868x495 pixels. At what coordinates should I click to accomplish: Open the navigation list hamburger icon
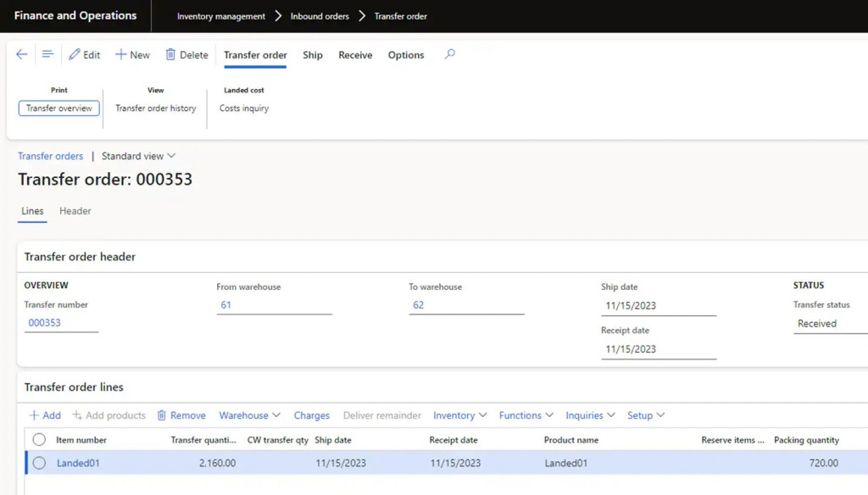pyautogui.click(x=47, y=54)
